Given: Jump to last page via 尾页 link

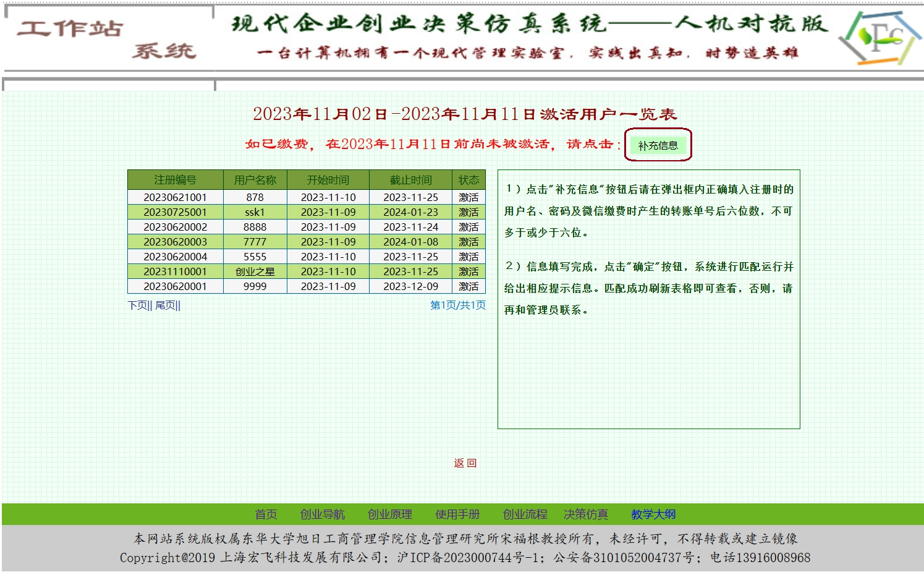Looking at the screenshot, I should (166, 305).
